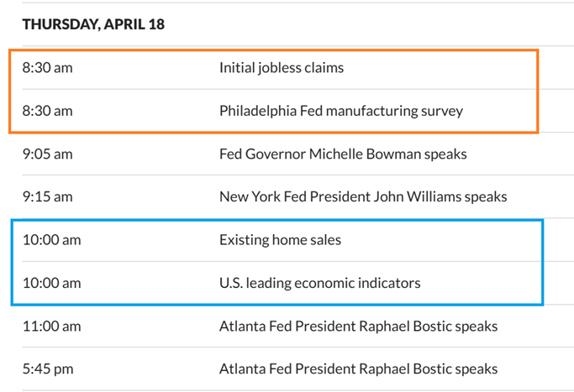Open the 11:00 am Raphael Bostic speech entry
Viewport: 574px width, 392px height.
click(358, 326)
